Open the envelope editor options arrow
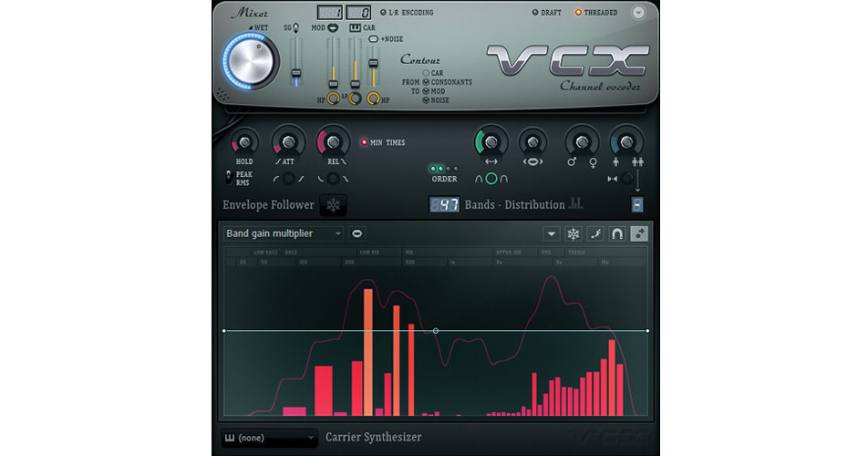The height and width of the screenshot is (456, 868). 552,234
